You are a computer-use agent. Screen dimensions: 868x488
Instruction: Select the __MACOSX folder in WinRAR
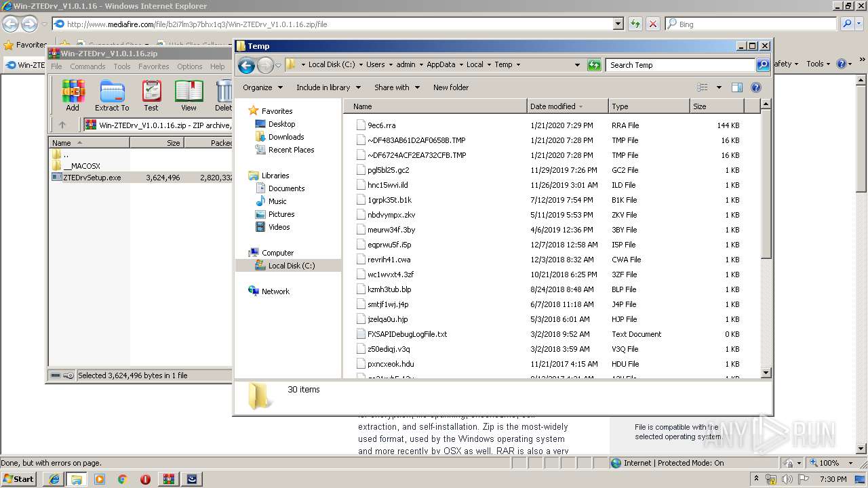tap(81, 166)
